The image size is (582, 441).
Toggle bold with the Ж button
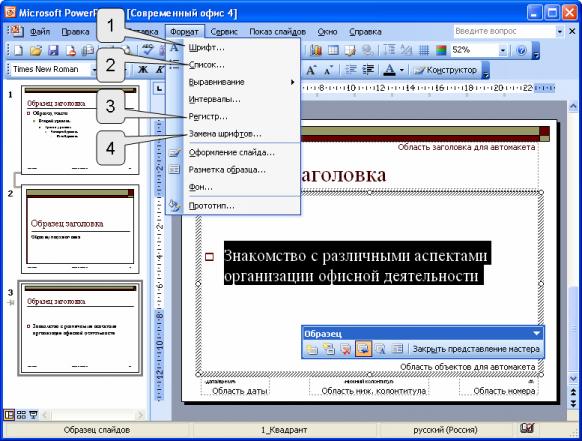[143, 69]
